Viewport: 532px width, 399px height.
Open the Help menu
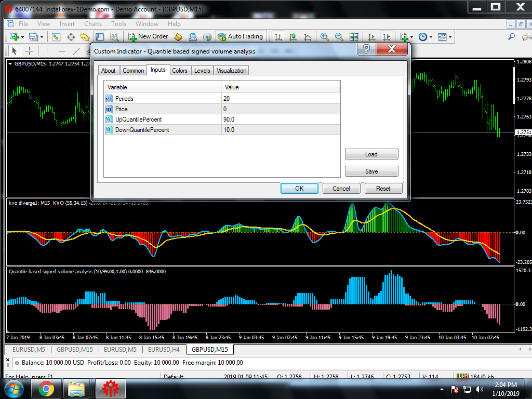[174, 24]
